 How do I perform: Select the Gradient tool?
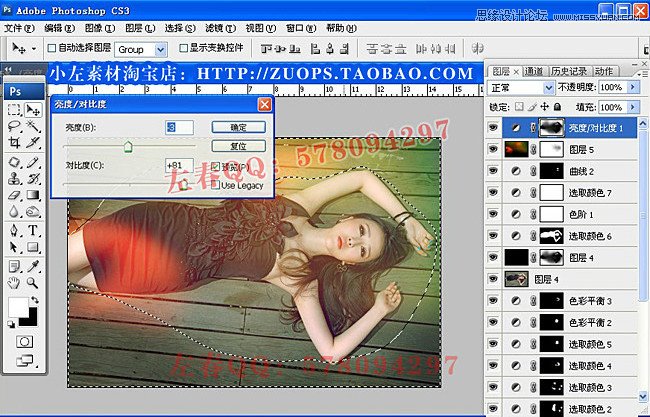33,195
